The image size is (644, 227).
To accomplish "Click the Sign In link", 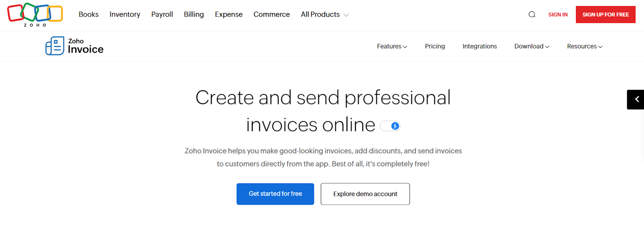I will (557, 15).
